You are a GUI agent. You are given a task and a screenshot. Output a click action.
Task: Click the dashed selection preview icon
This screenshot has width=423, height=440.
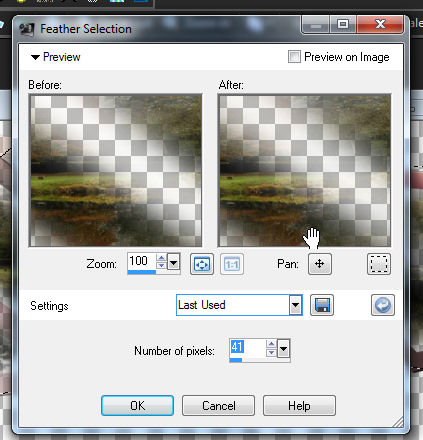click(x=379, y=264)
